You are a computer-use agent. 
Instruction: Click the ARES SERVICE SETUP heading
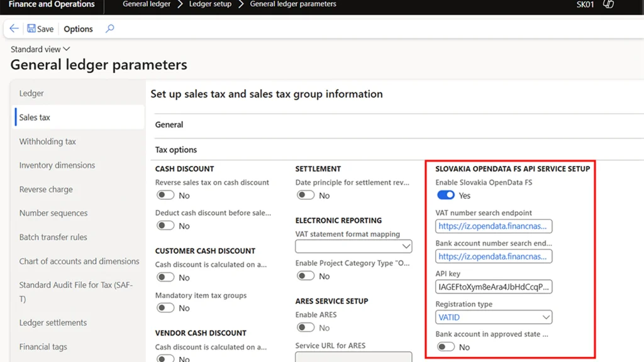[331, 301]
